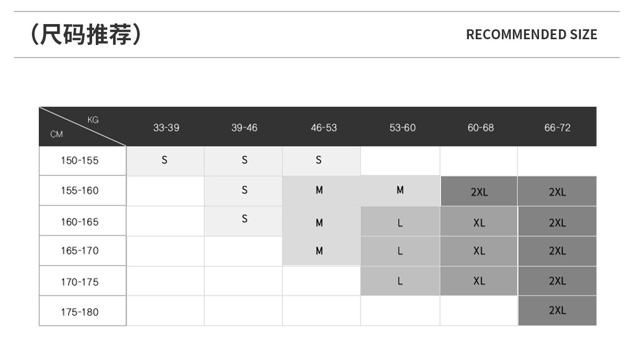Screen dimensions: 628x364
Task: Select the 170-175 height row header
Action: pos(80,282)
